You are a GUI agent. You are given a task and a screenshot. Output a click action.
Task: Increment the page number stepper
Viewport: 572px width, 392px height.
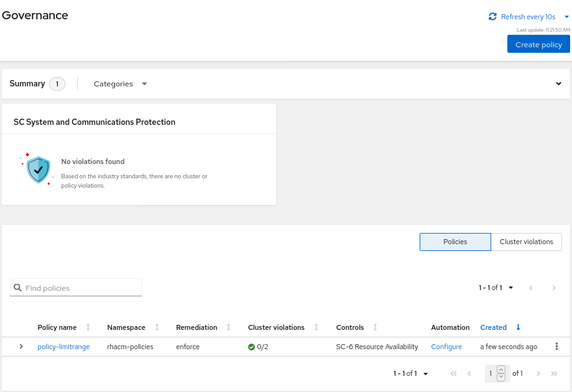tap(501, 370)
